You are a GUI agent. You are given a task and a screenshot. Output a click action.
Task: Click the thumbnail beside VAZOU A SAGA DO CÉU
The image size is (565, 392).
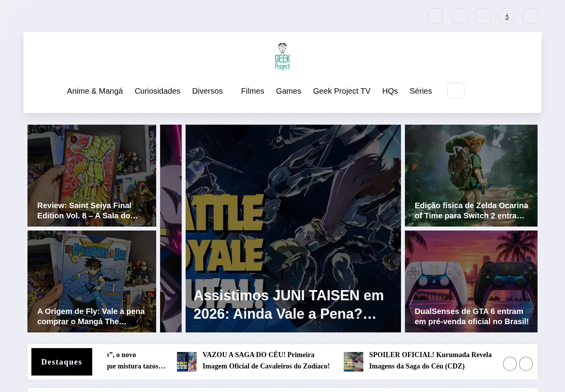point(187,362)
